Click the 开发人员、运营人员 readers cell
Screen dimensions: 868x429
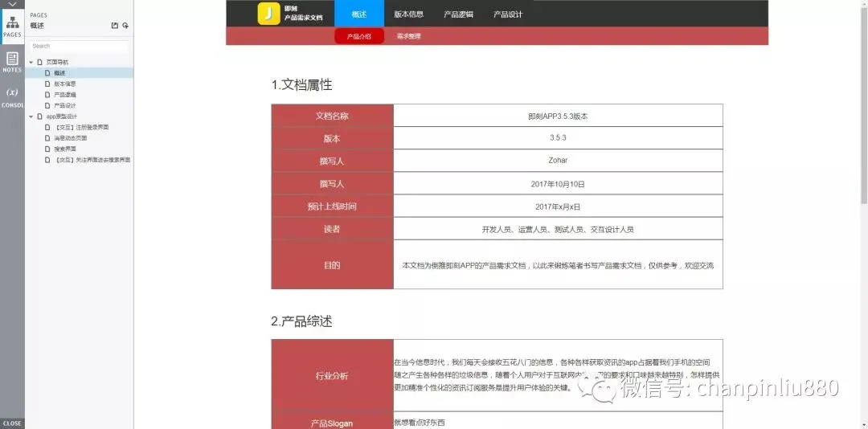pos(558,229)
